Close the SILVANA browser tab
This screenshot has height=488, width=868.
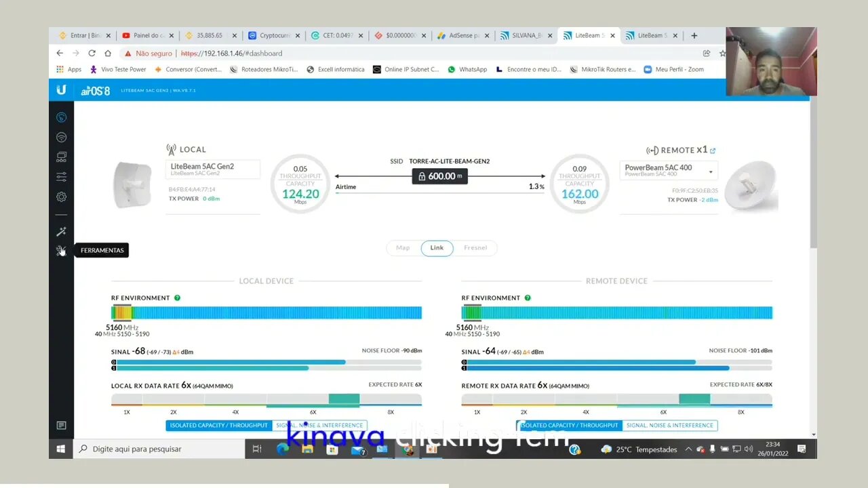(x=550, y=35)
